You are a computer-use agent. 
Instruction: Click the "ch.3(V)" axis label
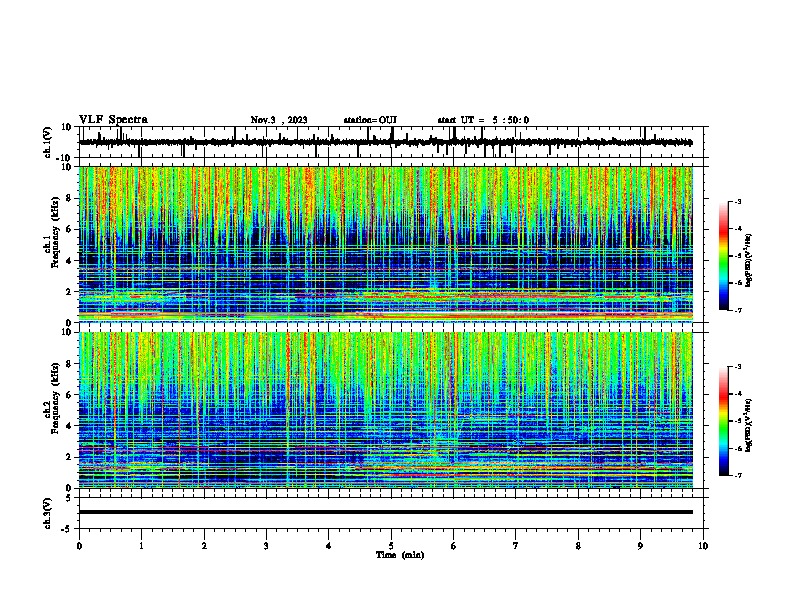click(48, 513)
